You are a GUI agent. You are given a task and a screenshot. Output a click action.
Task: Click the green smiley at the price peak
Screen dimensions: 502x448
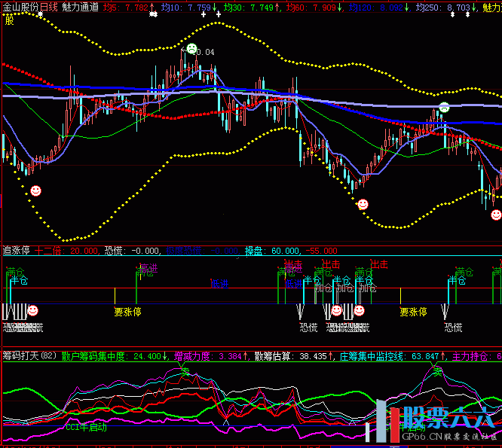(x=191, y=50)
